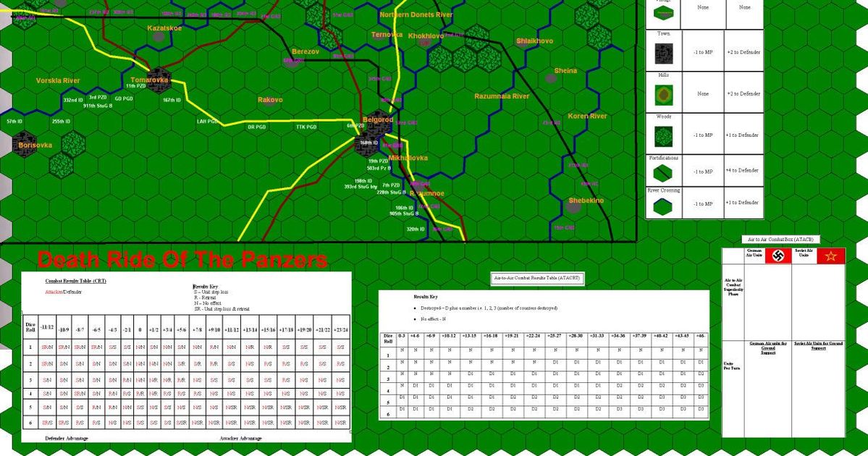
Task: Select the 106th ID unit label
Action: (x=405, y=208)
